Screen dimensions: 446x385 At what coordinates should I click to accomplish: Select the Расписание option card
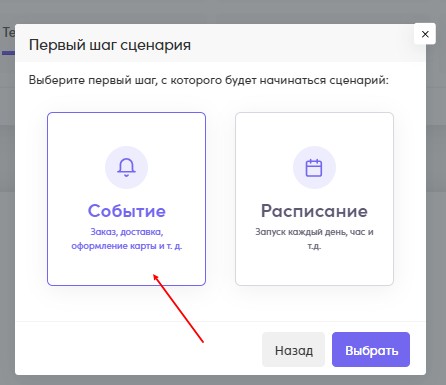pos(314,199)
